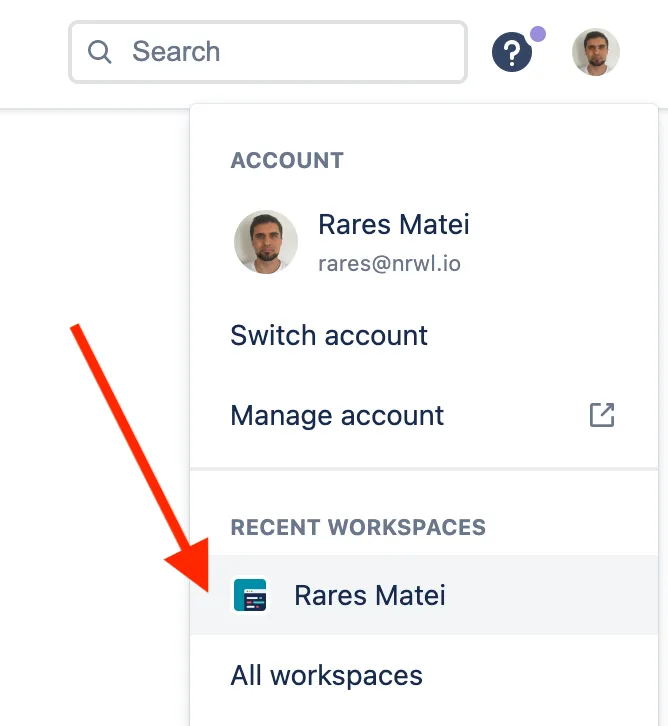The width and height of the screenshot is (668, 726).
Task: Click the teal workspace icon
Action: pos(250,595)
